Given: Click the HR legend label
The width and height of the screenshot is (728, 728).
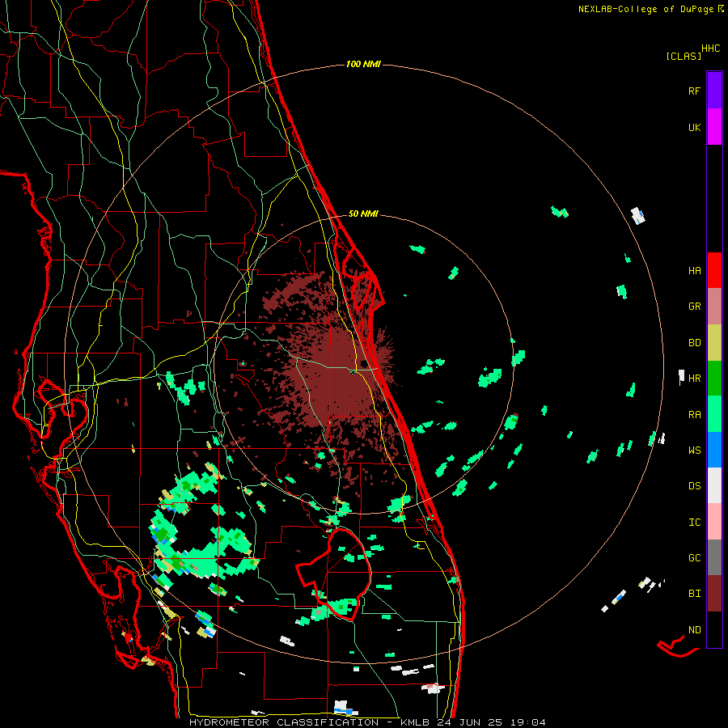Looking at the screenshot, I should point(694,379).
